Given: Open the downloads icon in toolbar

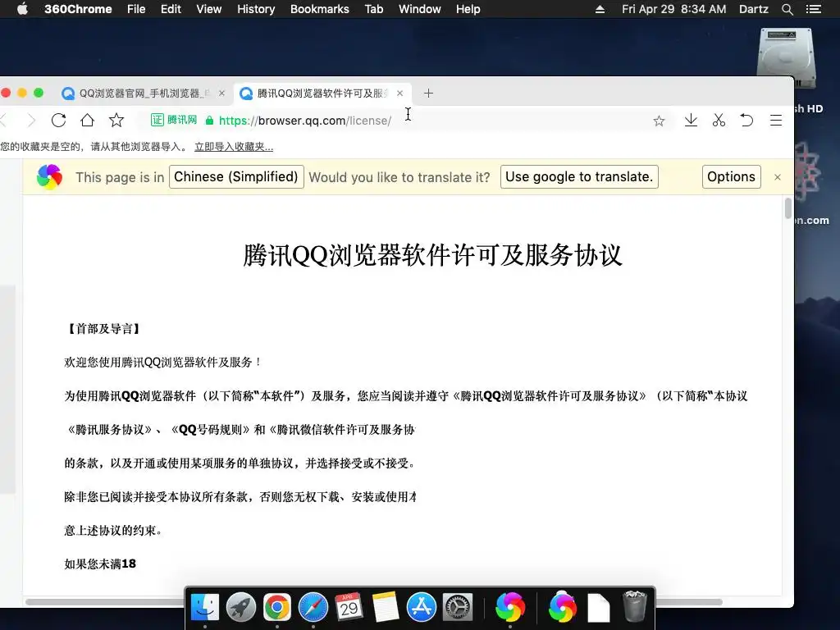Looking at the screenshot, I should pyautogui.click(x=691, y=120).
